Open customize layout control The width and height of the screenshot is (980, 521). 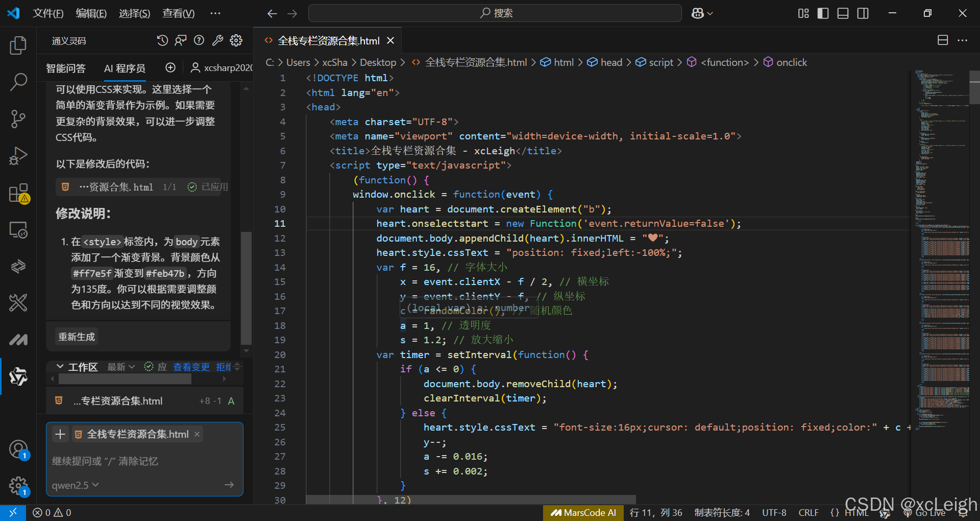[803, 13]
